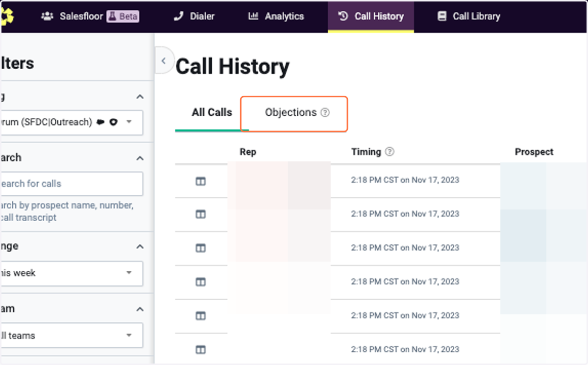Collapse the filters sidebar with the chevron button
The width and height of the screenshot is (588, 365).
click(164, 61)
